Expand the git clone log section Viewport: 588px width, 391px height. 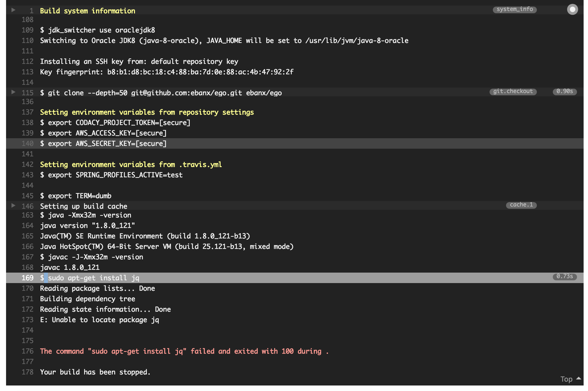point(13,92)
